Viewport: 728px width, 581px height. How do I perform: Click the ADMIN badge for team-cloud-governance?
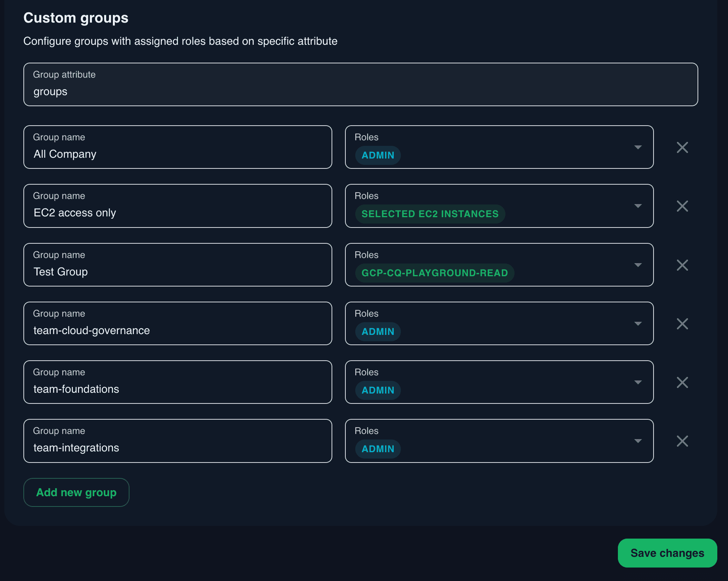tap(377, 331)
